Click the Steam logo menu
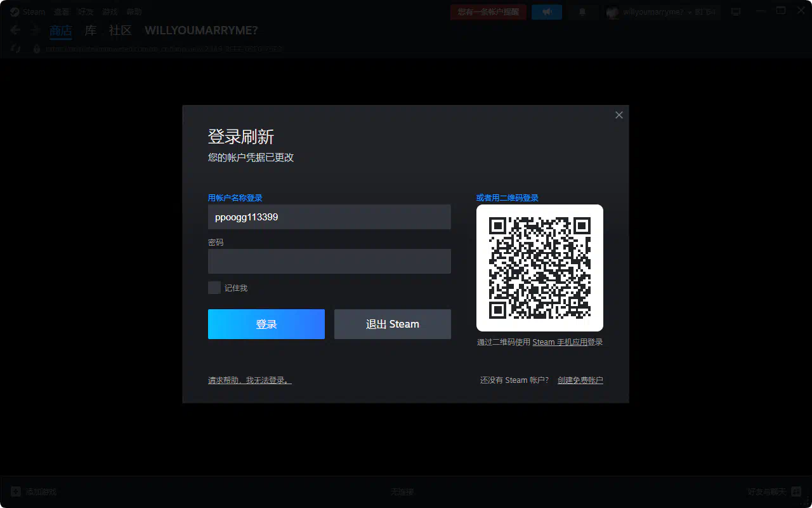812x508 pixels. 27,11
